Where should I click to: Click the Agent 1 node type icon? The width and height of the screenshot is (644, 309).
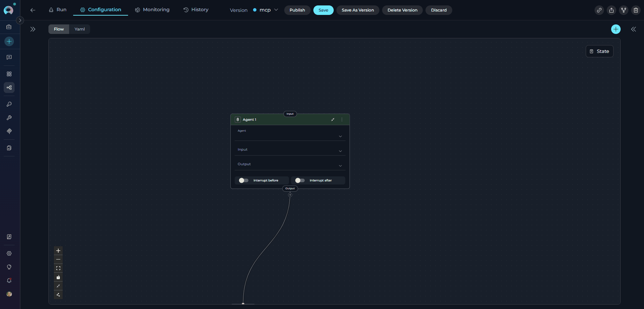(x=238, y=120)
